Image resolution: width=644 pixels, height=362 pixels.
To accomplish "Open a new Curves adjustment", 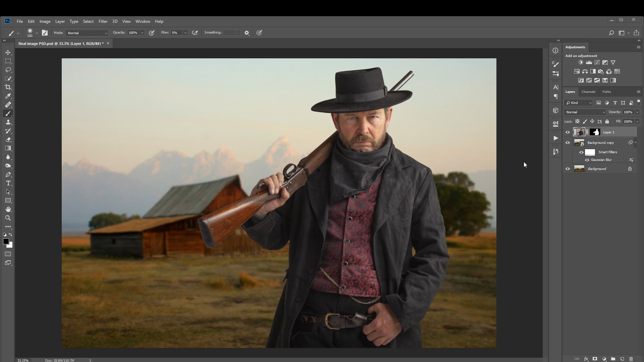I will tap(597, 62).
